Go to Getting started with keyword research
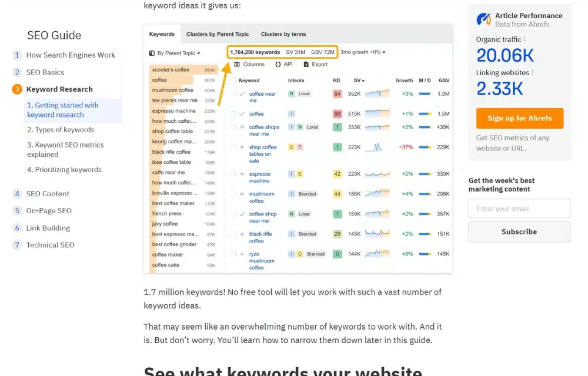 click(x=73, y=110)
